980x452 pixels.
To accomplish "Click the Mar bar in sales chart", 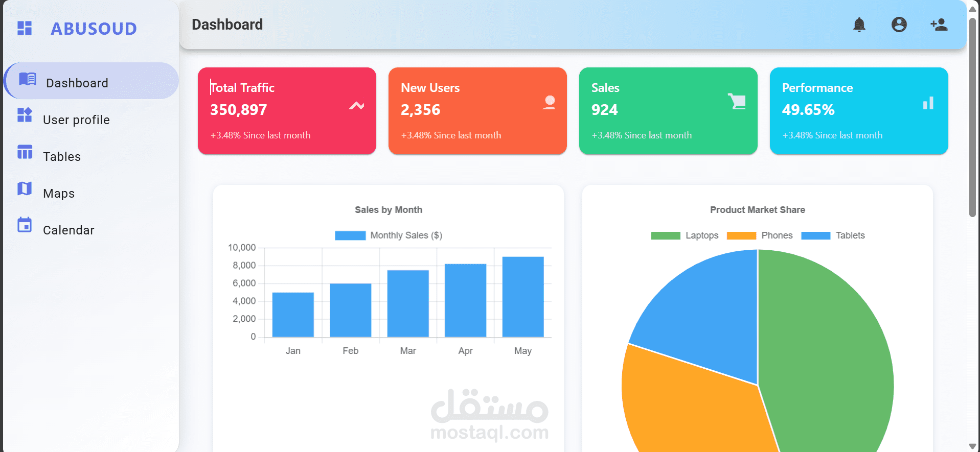I will point(408,303).
